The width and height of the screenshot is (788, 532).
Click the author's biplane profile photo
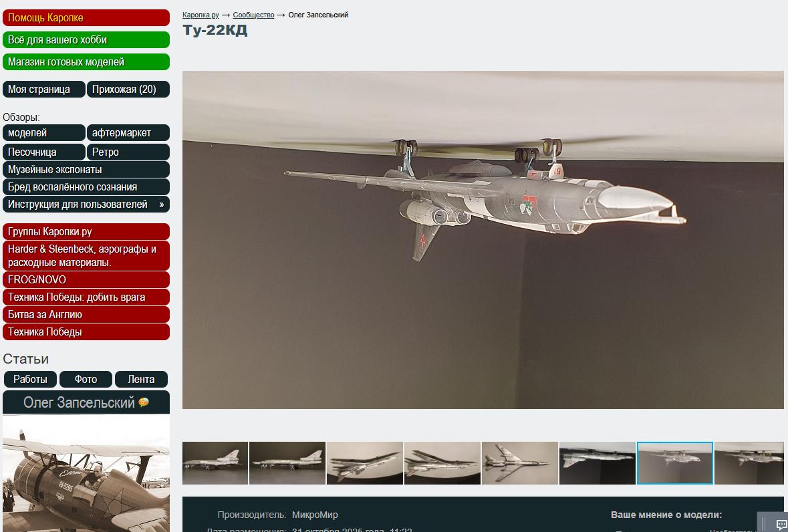(86, 475)
